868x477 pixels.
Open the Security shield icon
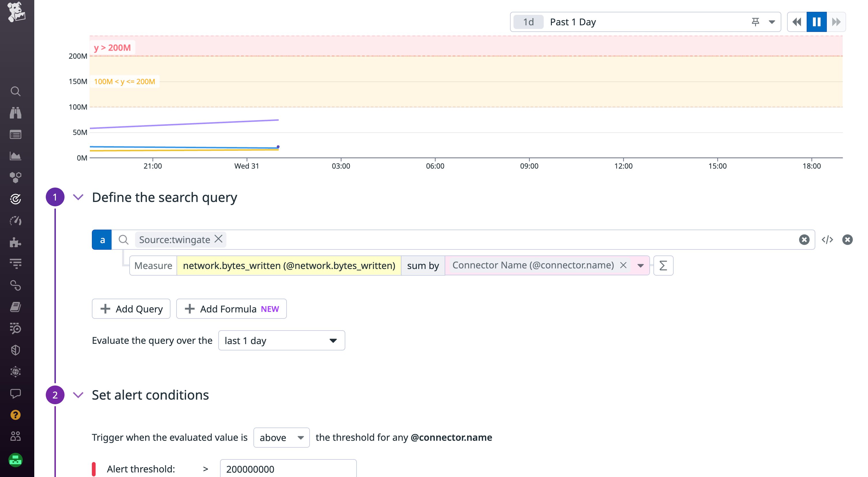tap(16, 350)
